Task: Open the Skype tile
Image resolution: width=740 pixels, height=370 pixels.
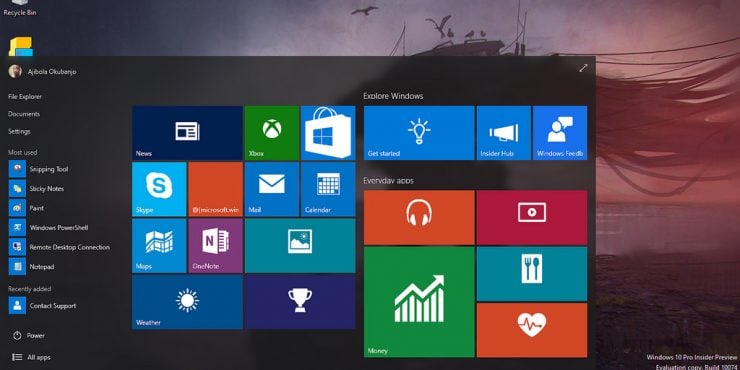Action: pyautogui.click(x=159, y=189)
